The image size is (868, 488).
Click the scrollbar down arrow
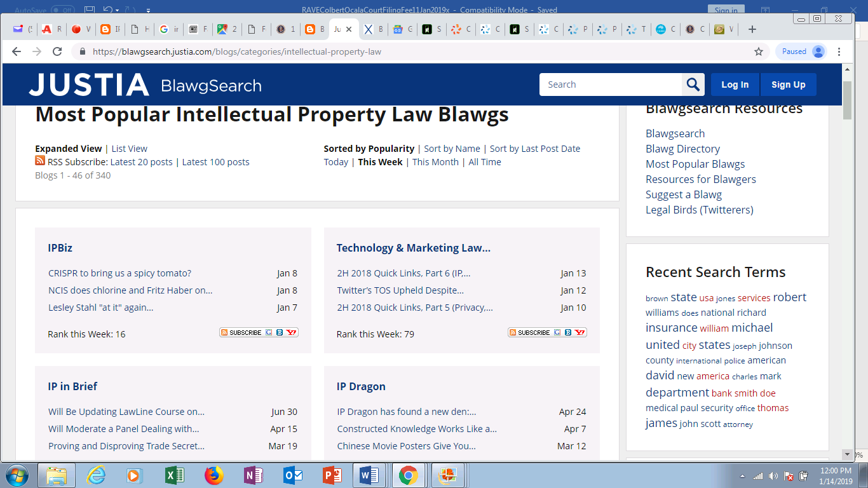click(847, 454)
